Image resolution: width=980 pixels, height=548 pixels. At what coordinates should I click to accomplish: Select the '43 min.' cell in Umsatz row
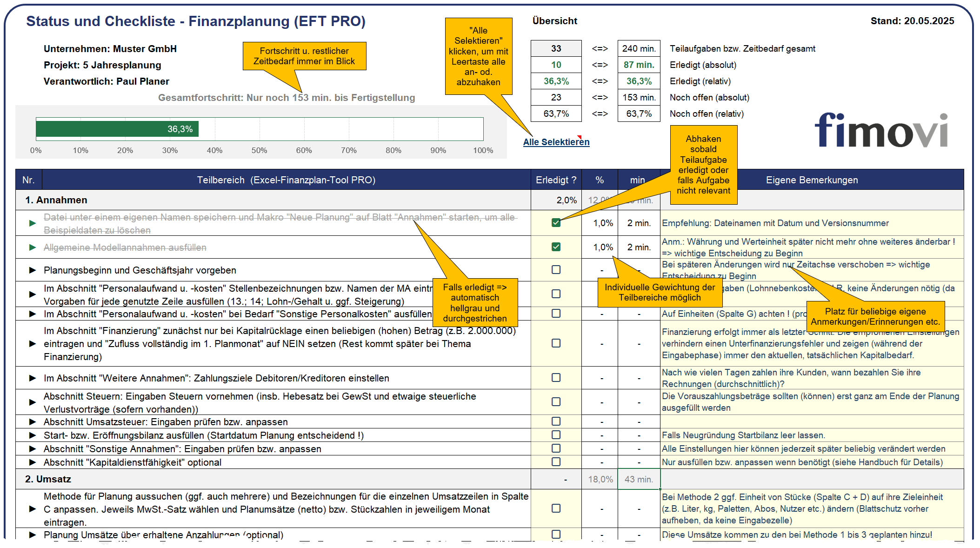[639, 479]
